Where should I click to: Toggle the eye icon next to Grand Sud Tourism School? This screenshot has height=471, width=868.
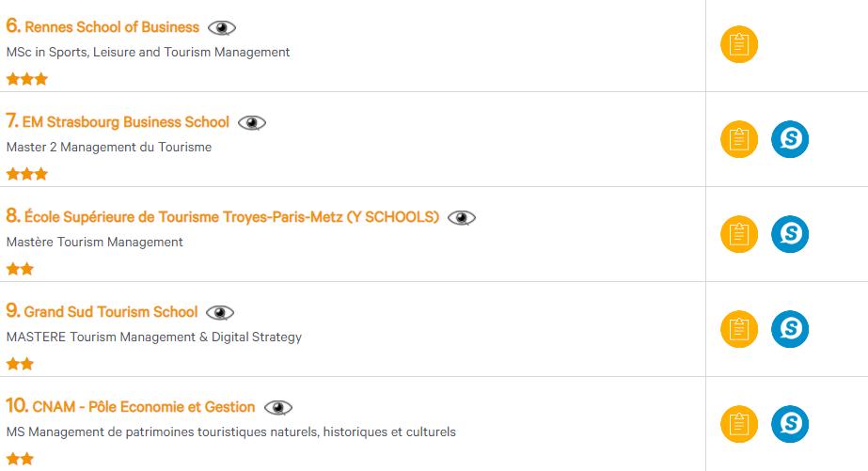click(220, 312)
